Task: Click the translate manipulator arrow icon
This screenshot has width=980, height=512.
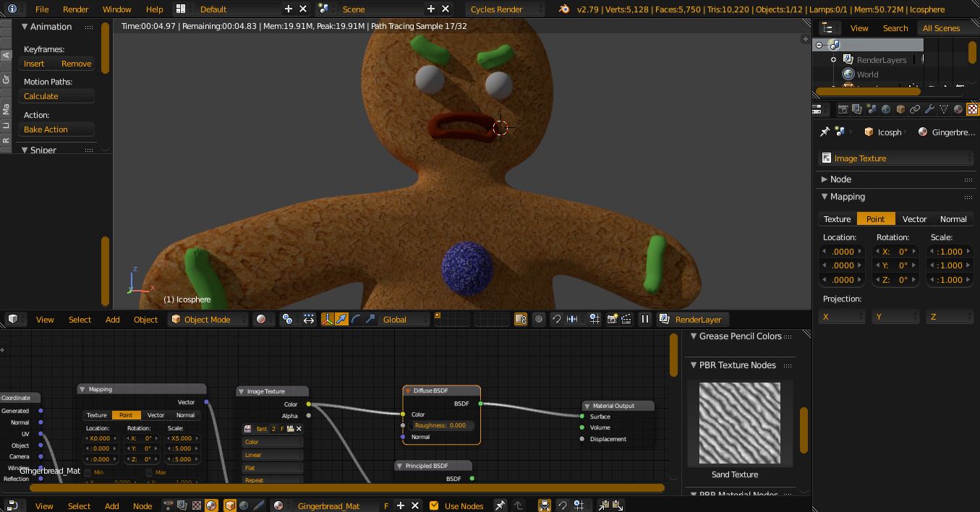Action: click(341, 319)
